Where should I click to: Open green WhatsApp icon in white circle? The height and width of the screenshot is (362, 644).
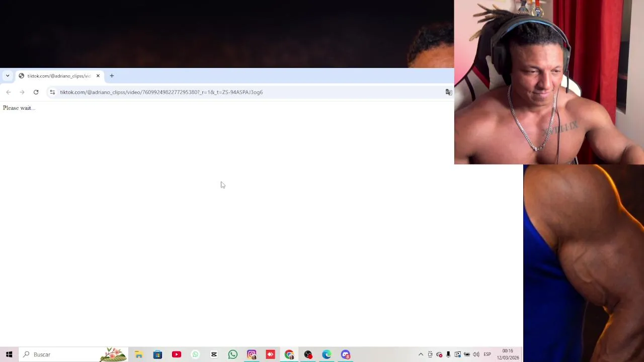(195, 354)
